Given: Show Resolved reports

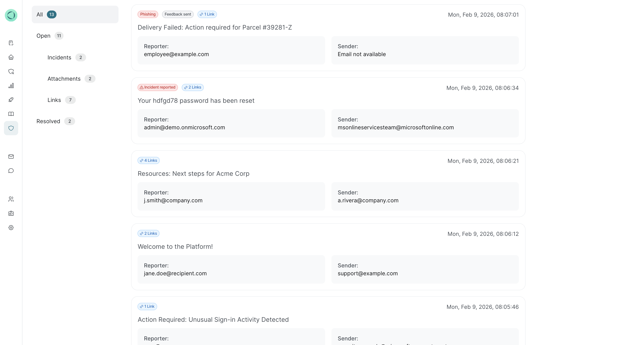Looking at the screenshot, I should tap(55, 121).
